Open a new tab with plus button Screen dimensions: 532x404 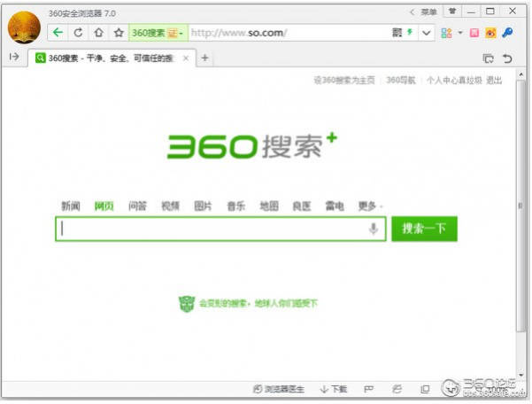tap(205, 58)
